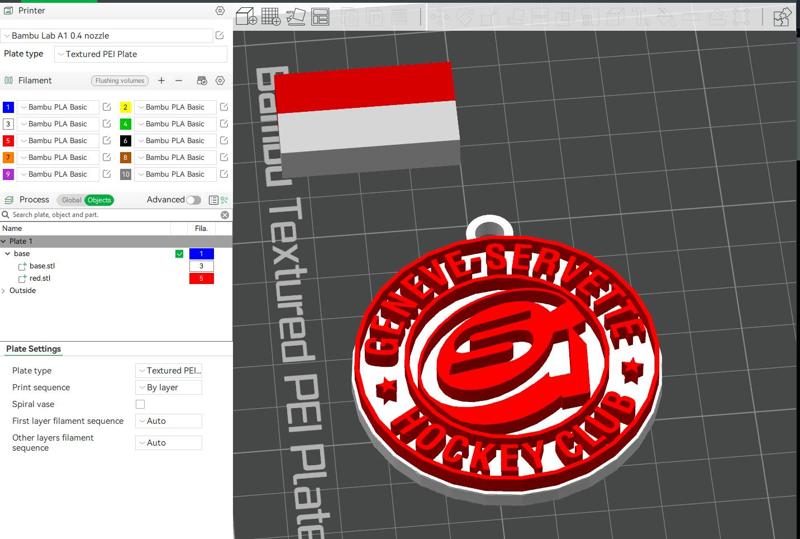The width and height of the screenshot is (800, 539).
Task: Change base.stl filament 3 white cell
Action: [202, 266]
